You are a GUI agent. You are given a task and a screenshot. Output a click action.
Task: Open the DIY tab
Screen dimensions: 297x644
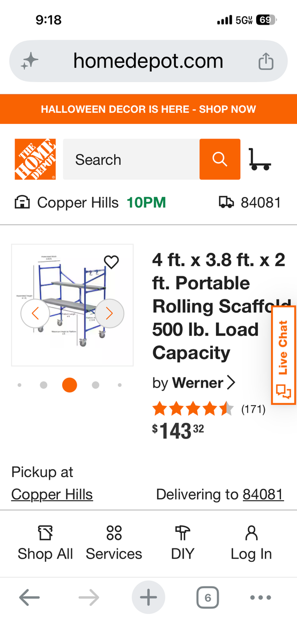point(183,543)
